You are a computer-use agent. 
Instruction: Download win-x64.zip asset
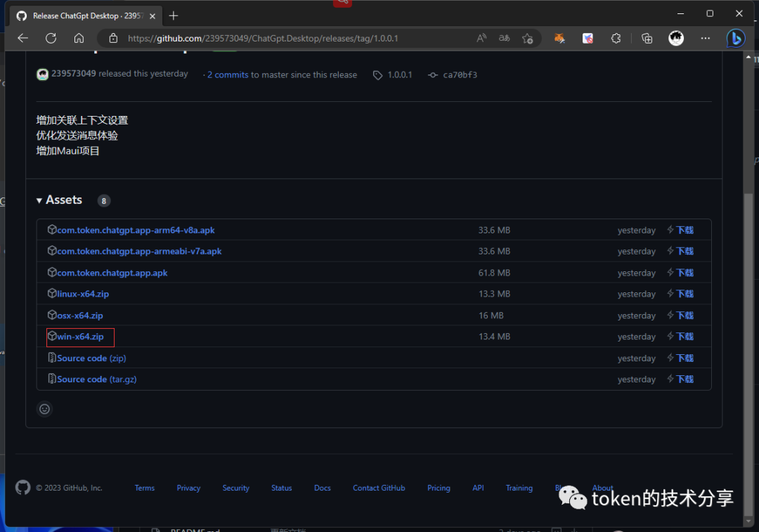[80, 337]
